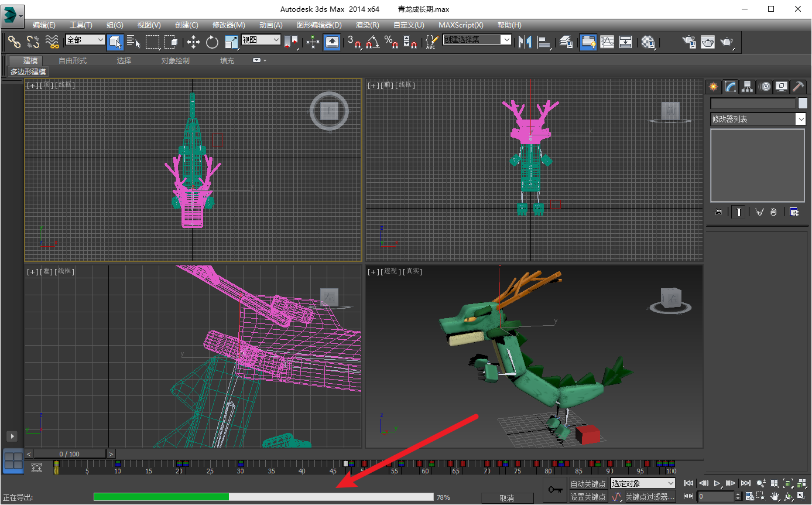The height and width of the screenshot is (505, 812).
Task: Open the Utilities hammer panel
Action: pos(798,87)
